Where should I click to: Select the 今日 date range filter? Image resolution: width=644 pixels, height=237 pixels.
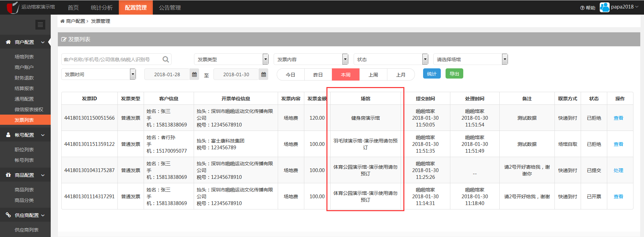point(290,75)
